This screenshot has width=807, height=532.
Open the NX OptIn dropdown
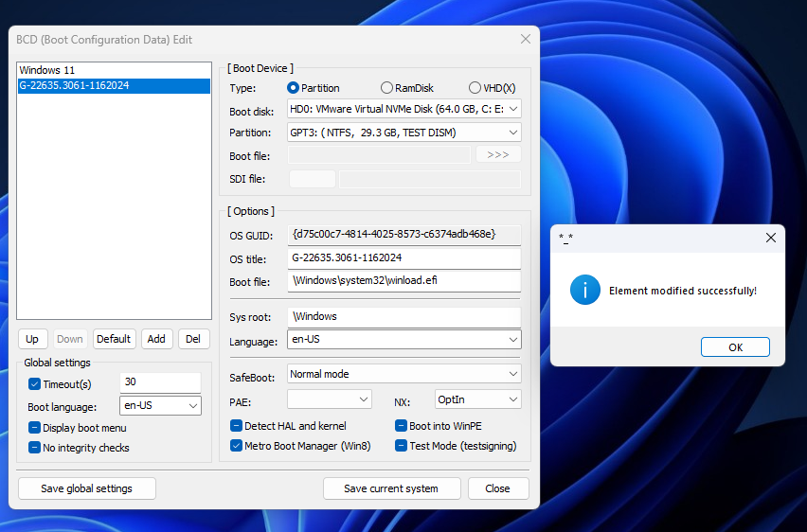[477, 399]
